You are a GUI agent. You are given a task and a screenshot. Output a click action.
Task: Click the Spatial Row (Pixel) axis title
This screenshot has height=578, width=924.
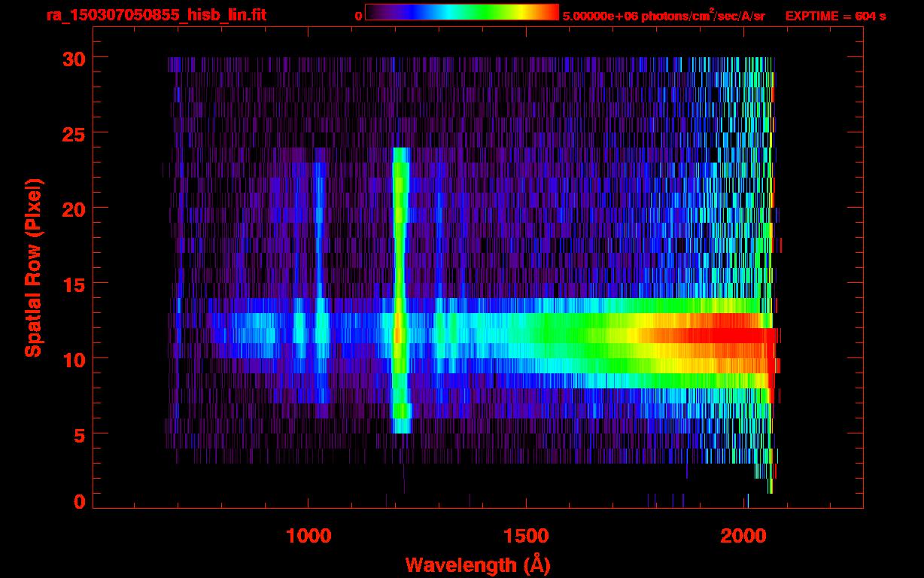click(x=33, y=267)
